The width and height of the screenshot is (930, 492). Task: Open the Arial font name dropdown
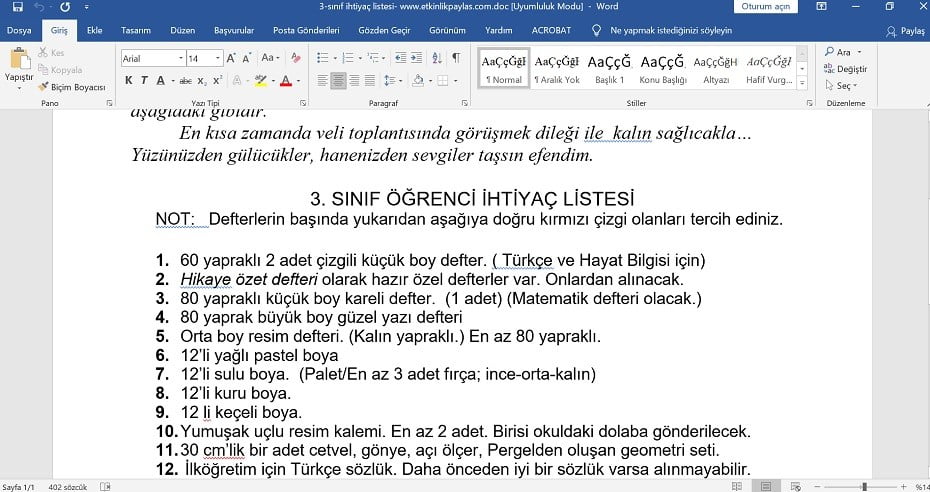tap(153, 58)
